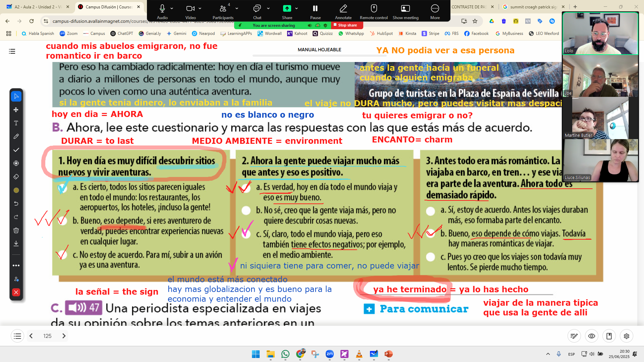The image size is (644, 362).
Task: Expand the Audio options arrow
Action: point(172,8)
